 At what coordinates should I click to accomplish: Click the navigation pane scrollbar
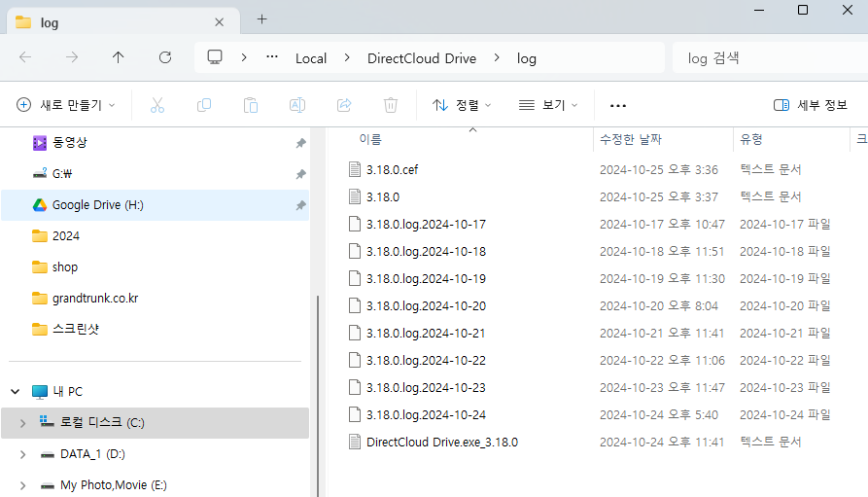(318, 396)
